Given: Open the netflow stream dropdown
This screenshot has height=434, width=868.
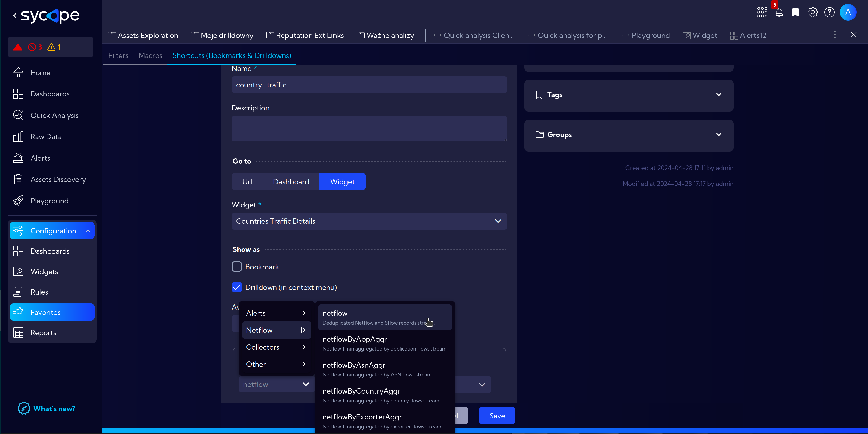Looking at the screenshot, I should click(276, 384).
